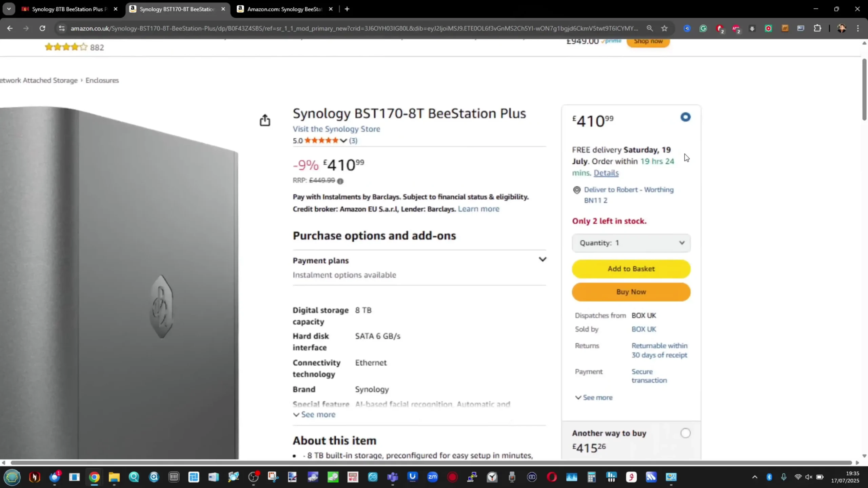Bookmark this page with the star icon
The image size is (868, 488).
coord(664,28)
